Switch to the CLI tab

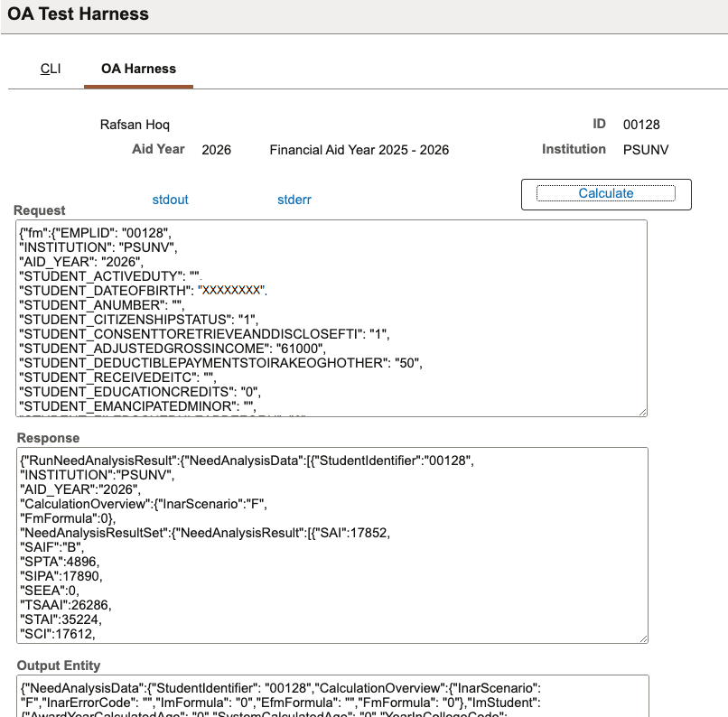51,68
